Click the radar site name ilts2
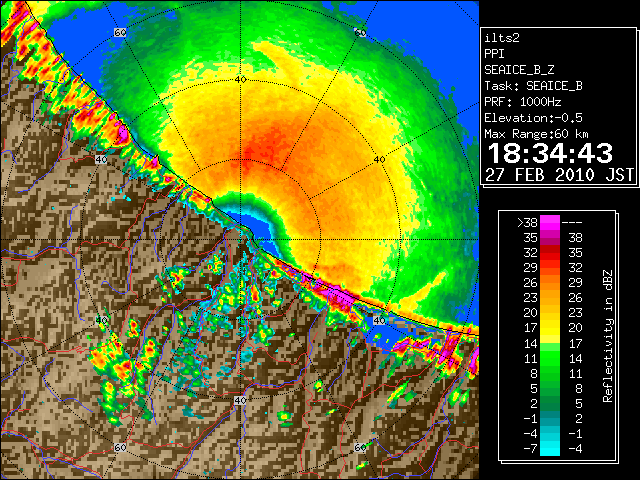Image resolution: width=640 pixels, height=480 pixels. pyautogui.click(x=502, y=38)
